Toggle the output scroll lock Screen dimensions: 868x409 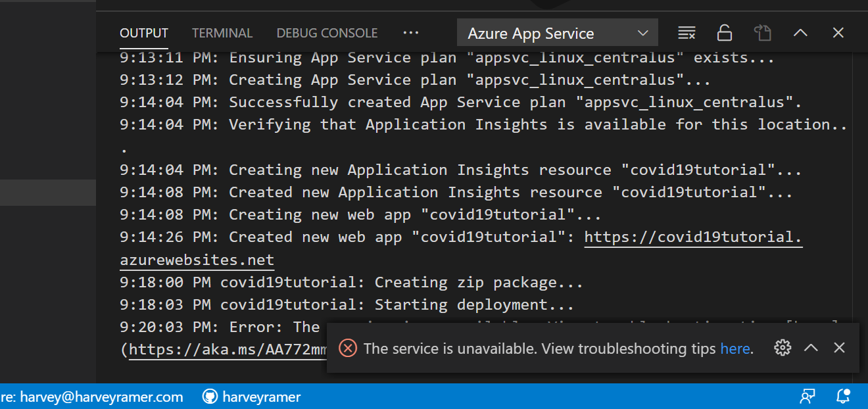(724, 33)
